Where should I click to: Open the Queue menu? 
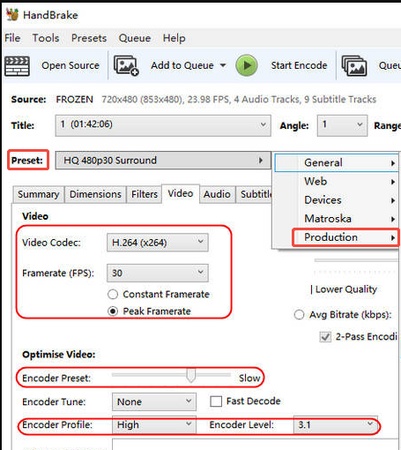pos(135,38)
